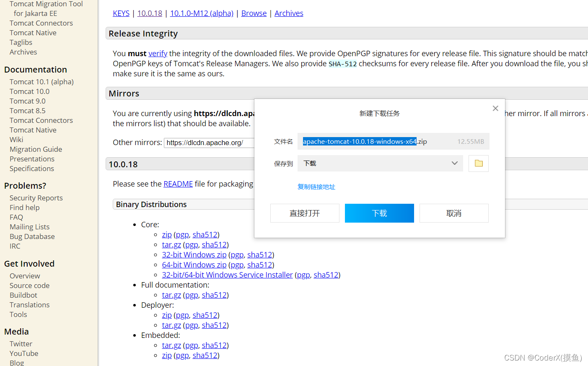The image size is (588, 366).
Task: Open Migration Guide link
Action: (x=36, y=149)
